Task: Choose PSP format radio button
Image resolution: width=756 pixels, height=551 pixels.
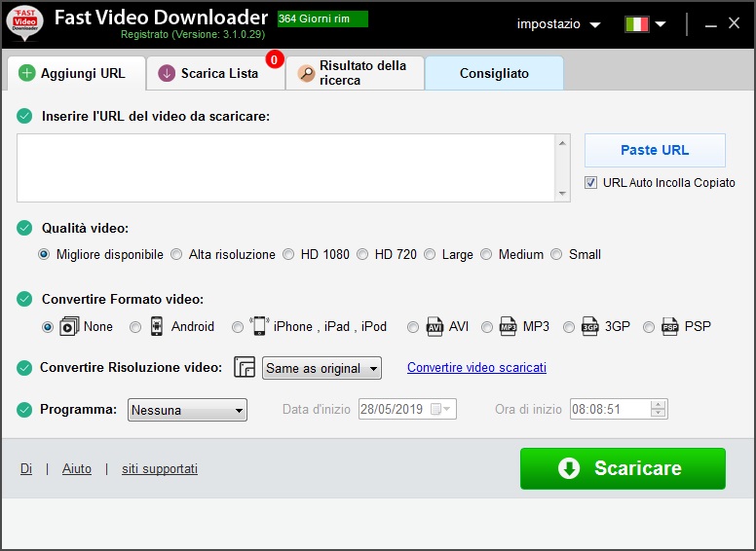Action: coord(649,327)
